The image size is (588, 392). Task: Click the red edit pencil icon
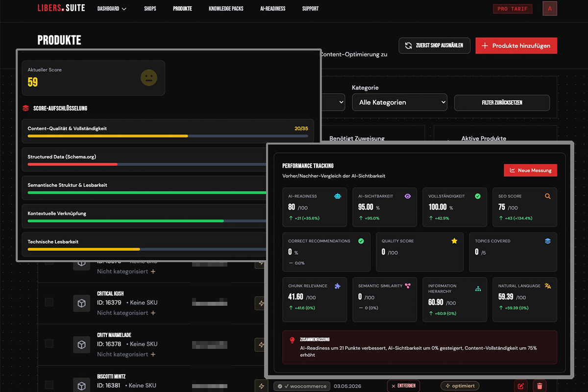click(521, 386)
